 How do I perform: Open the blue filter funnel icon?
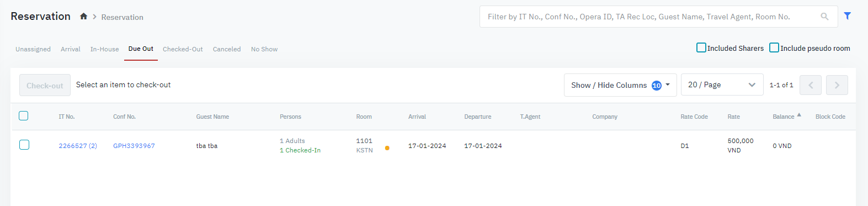tap(848, 16)
